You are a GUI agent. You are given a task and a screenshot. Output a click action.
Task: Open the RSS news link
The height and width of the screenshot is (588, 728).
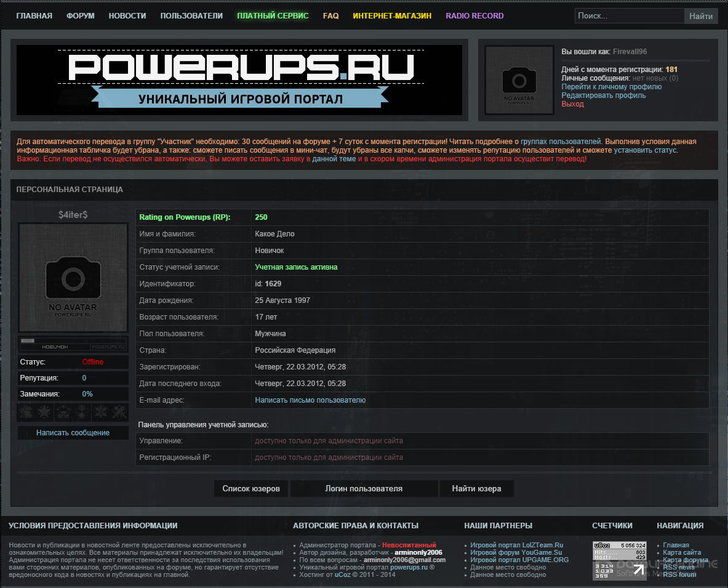679,568
